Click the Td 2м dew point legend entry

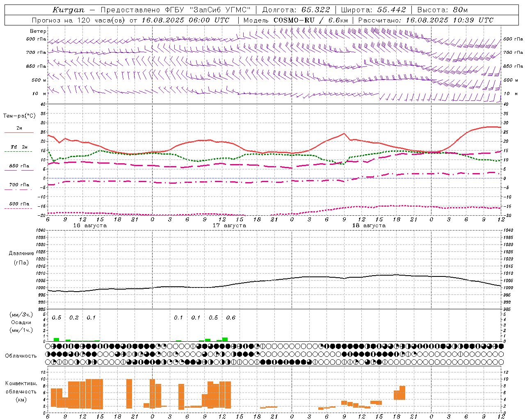click(19, 147)
